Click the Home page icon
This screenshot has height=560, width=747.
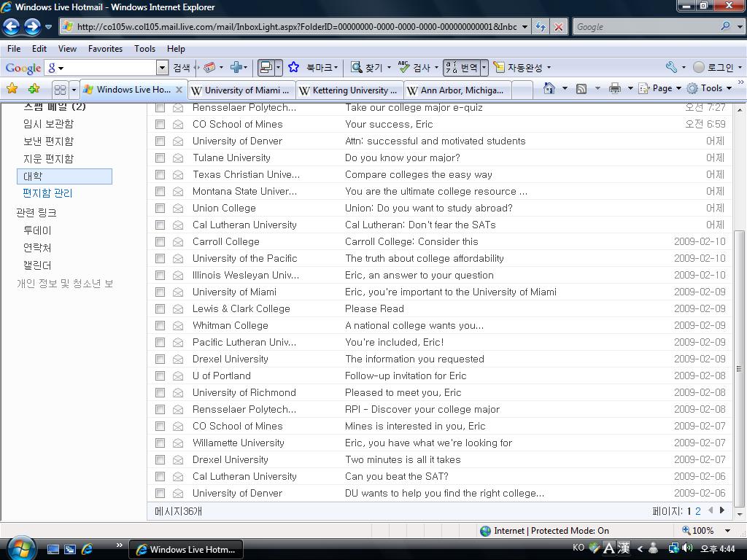549,89
